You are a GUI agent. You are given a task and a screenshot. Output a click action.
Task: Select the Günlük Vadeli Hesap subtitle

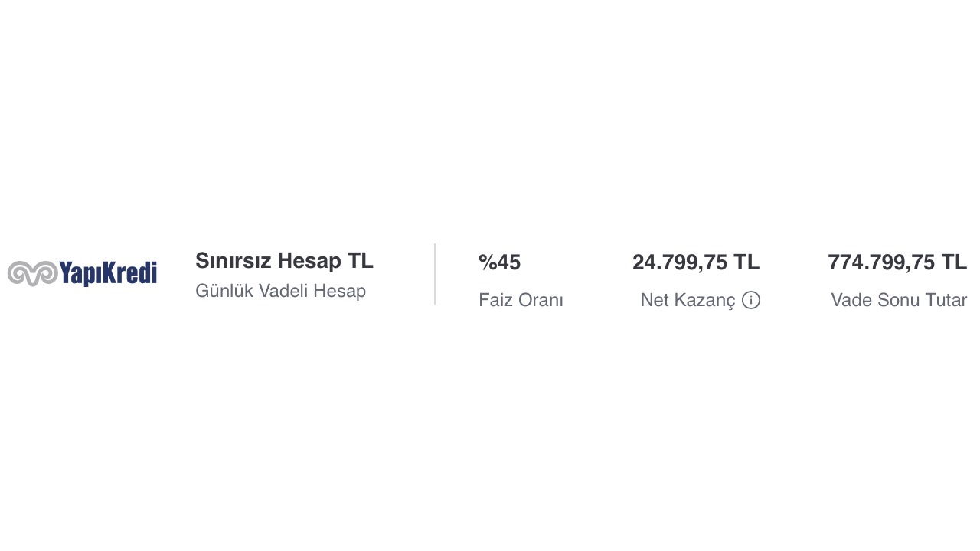(280, 291)
